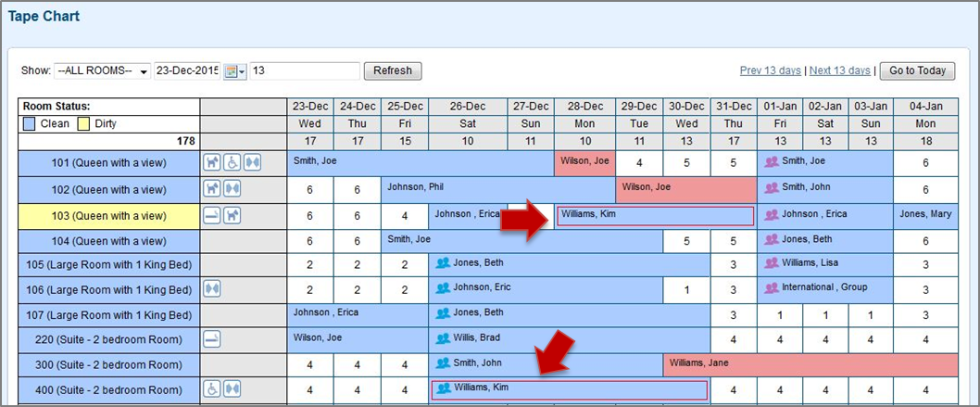Click the smoking icon for room 220

point(212,339)
